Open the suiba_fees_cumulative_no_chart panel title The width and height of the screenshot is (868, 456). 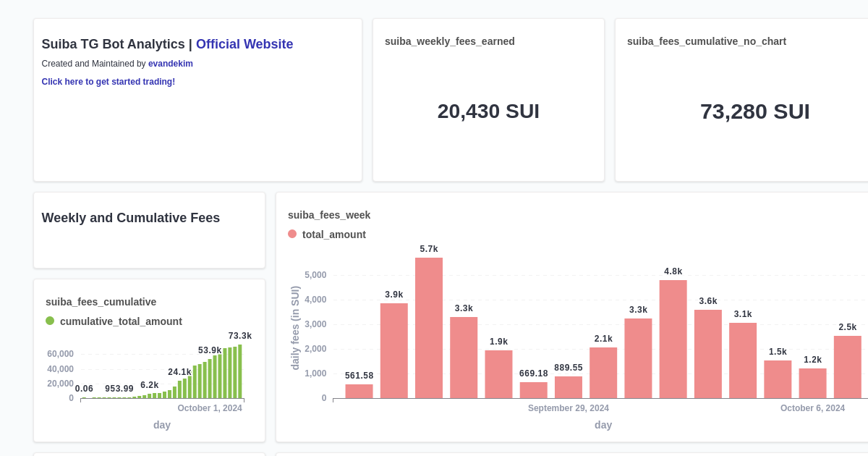tap(707, 41)
